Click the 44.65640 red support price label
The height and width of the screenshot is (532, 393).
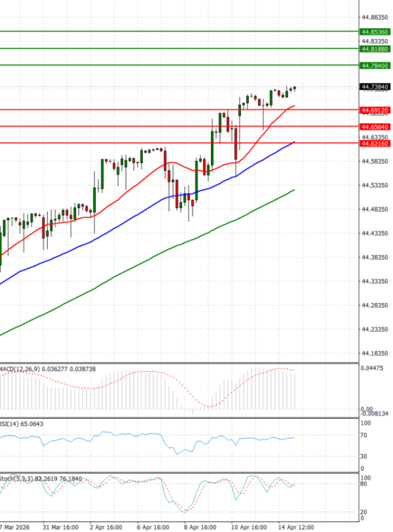[x=375, y=126]
